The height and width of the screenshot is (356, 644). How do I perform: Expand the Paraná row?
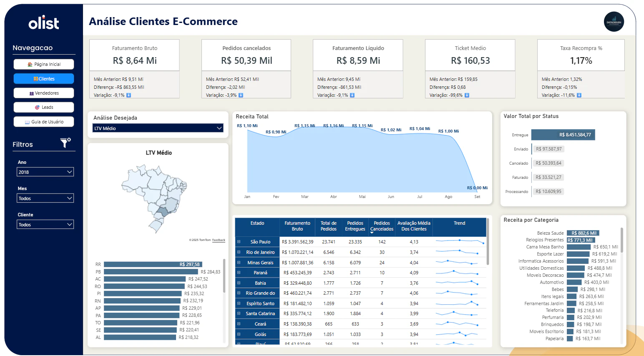pos(239,273)
